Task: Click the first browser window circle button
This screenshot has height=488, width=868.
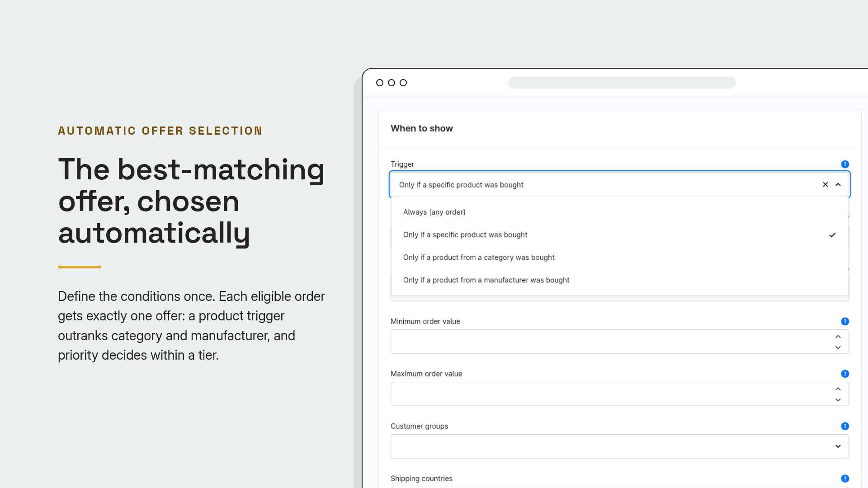Action: click(380, 83)
